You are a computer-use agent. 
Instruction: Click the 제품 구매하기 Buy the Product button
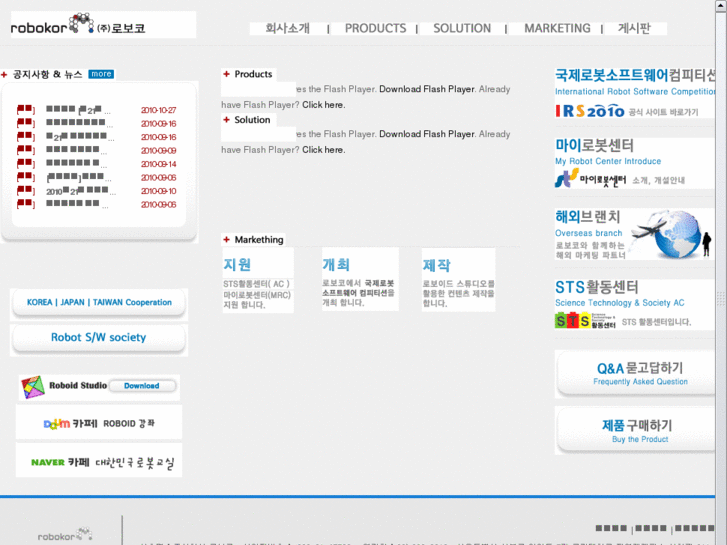tap(638, 431)
